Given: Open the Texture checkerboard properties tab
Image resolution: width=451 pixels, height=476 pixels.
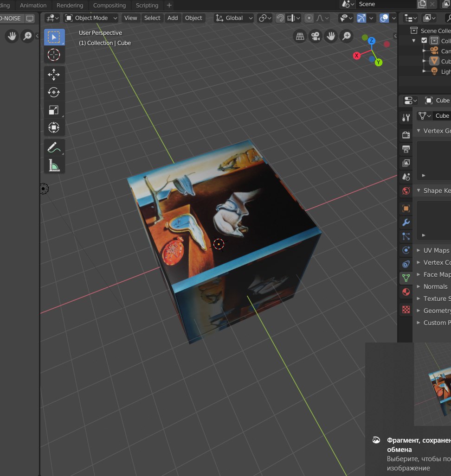Looking at the screenshot, I should [x=406, y=310].
